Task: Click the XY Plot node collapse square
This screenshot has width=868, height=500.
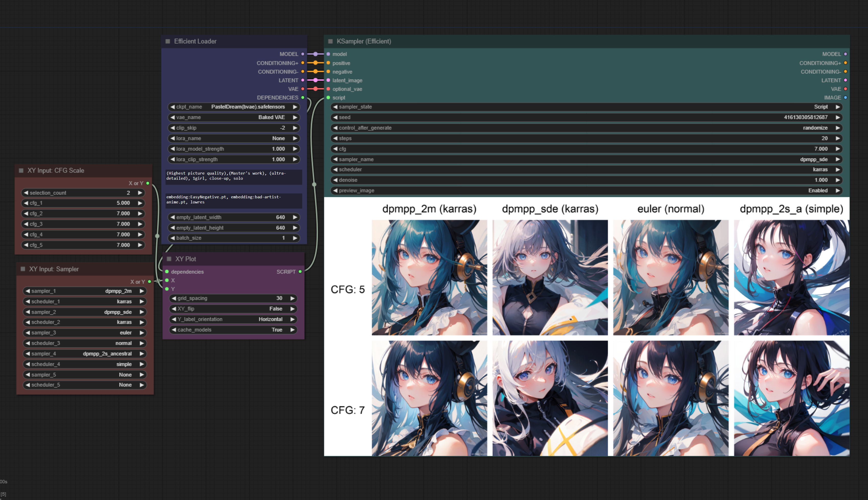Action: point(169,259)
